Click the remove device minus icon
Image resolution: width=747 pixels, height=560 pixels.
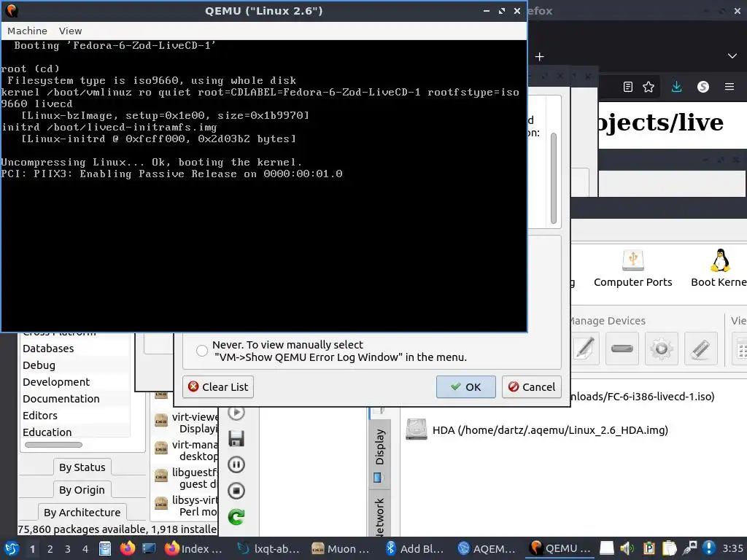click(x=622, y=349)
